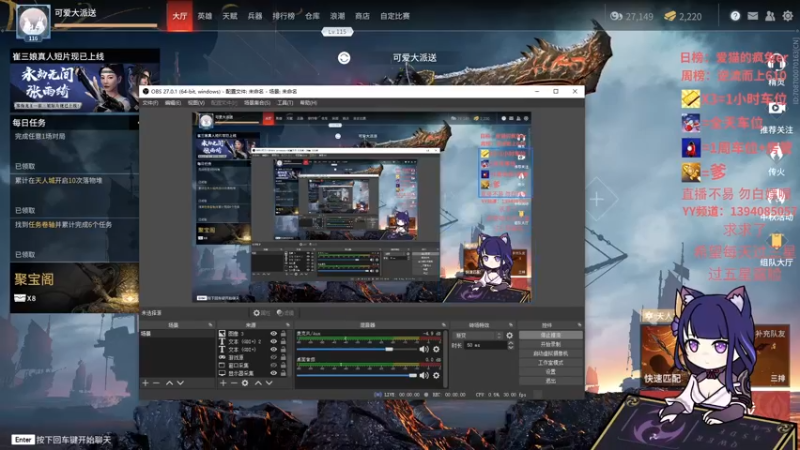Pop out the 控件 dock panel

[579, 324]
